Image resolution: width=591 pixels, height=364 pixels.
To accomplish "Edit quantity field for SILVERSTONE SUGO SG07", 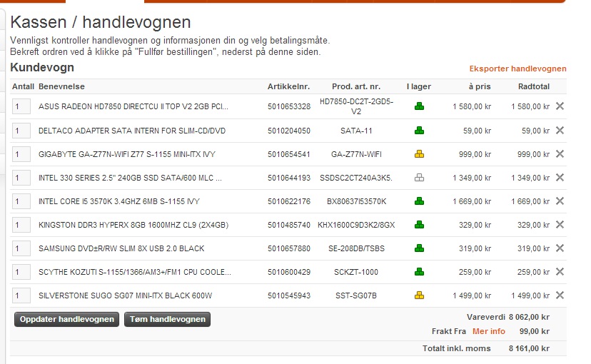I will (21, 295).
